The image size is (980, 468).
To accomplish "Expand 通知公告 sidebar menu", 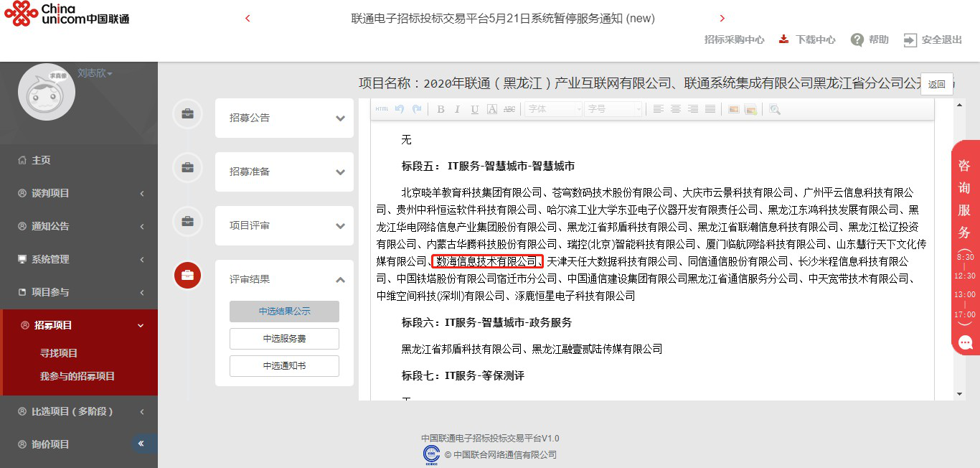I will [x=79, y=226].
